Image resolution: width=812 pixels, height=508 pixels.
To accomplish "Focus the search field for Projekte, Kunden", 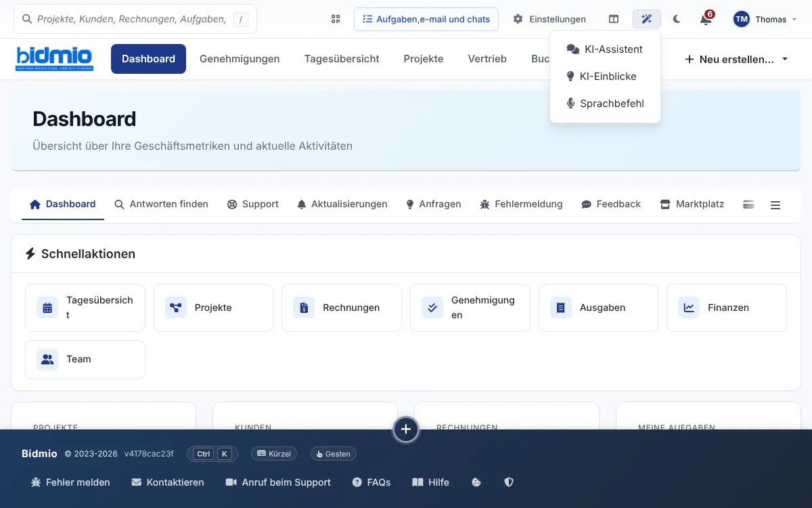I will pyautogui.click(x=135, y=19).
